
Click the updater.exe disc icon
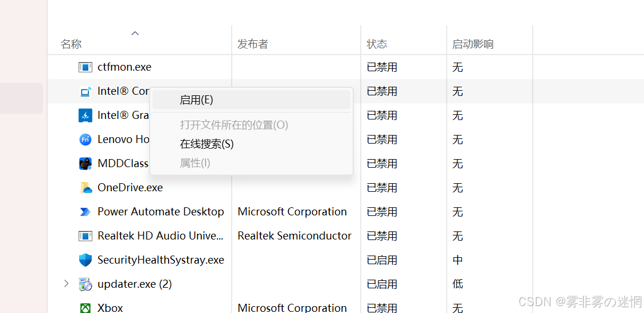pos(85,284)
